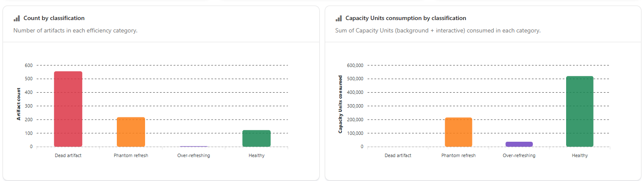The width and height of the screenshot is (644, 181).
Task: Click 'Number of artifacts in each efficiency category.' text
Action: [75, 31]
